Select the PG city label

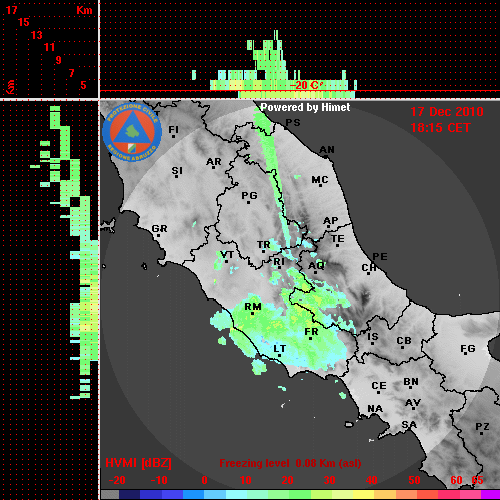(249, 195)
